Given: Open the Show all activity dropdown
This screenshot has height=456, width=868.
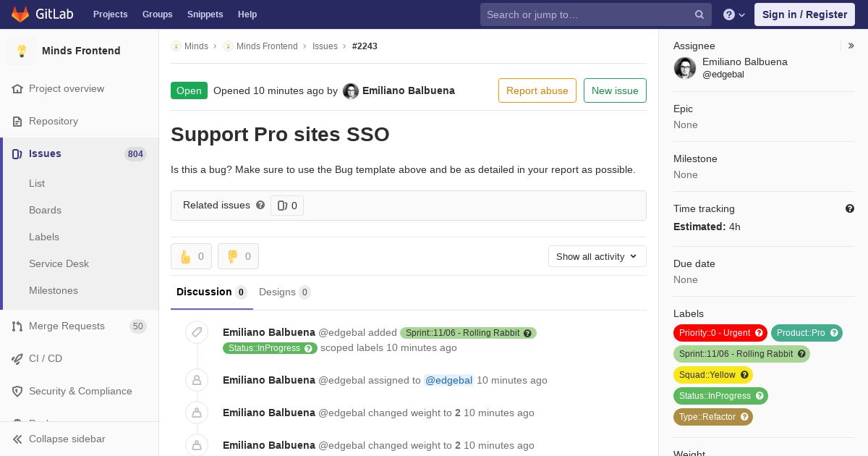Looking at the screenshot, I should pos(597,256).
